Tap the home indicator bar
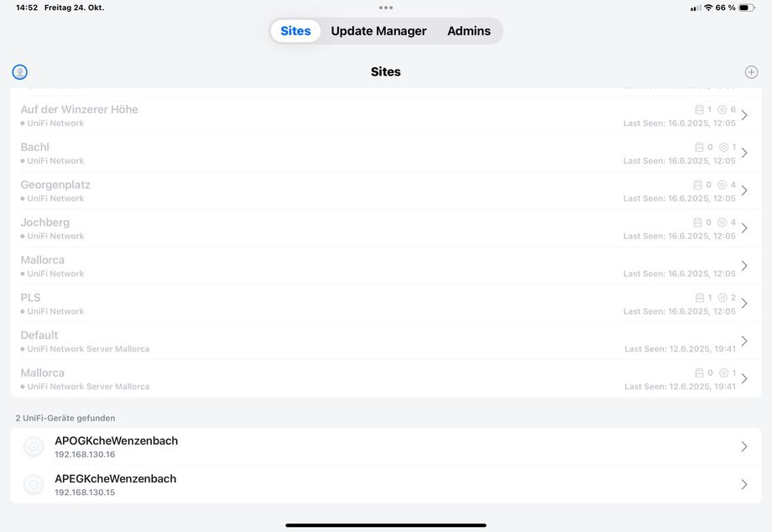 click(386, 525)
